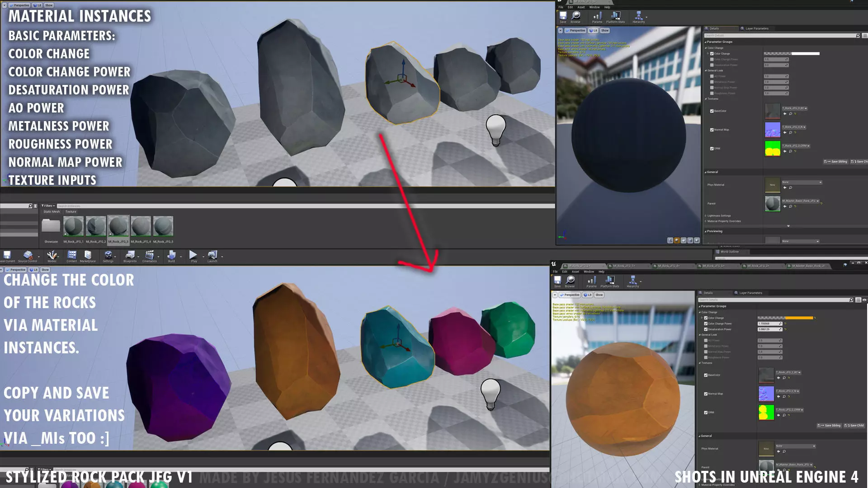This screenshot has width=868, height=488.
Task: Open the Filters dropdown in content browser
Action: [x=48, y=206]
